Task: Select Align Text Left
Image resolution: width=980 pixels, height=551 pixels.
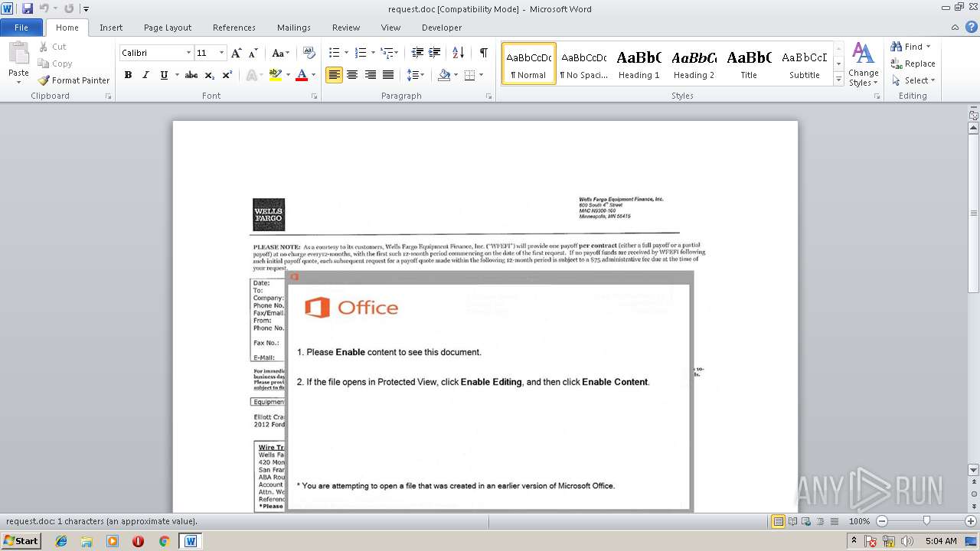Action: click(334, 75)
